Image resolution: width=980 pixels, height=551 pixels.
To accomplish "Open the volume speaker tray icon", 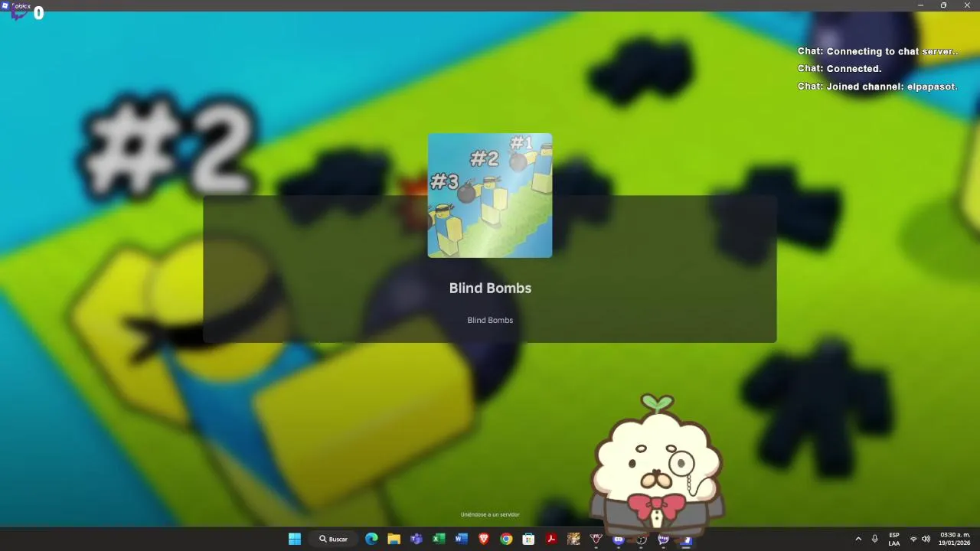I will click(x=926, y=539).
